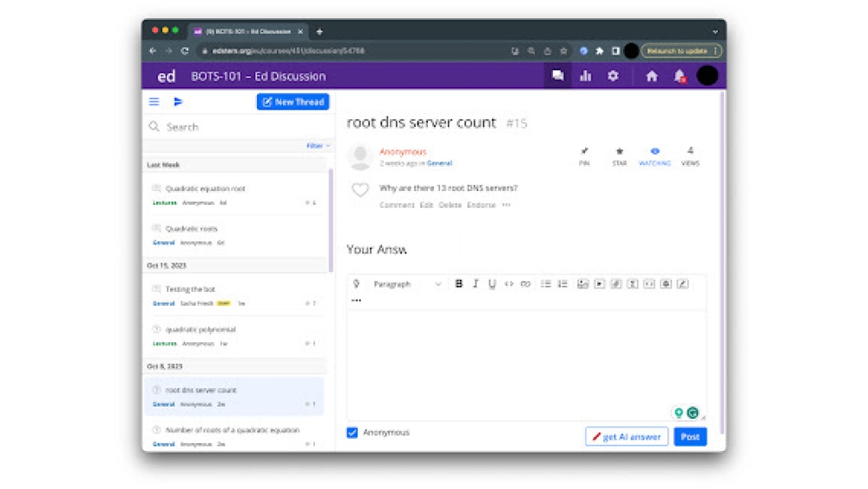The height and width of the screenshot is (489, 868).
Task: Click the Comment link under the question
Action: pyautogui.click(x=397, y=205)
